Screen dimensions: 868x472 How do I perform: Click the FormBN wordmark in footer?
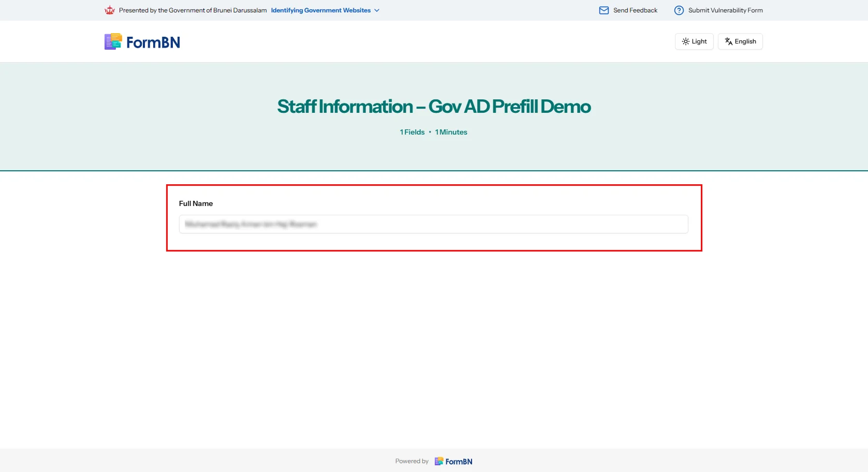pos(459,462)
